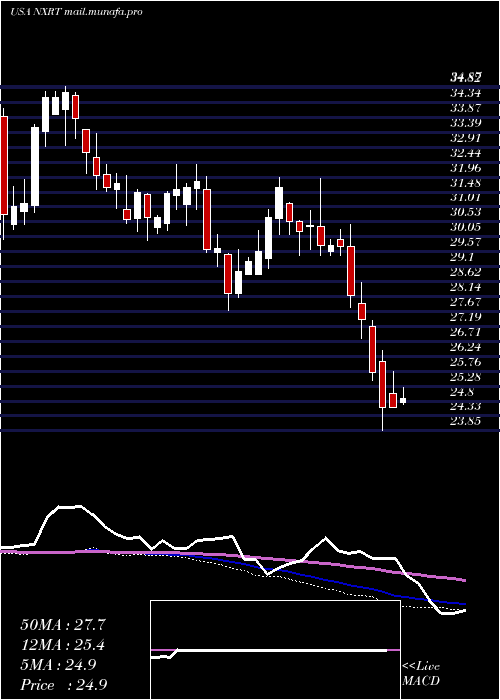
Task: Click the 33.39 price axis label
Action: click(465, 123)
